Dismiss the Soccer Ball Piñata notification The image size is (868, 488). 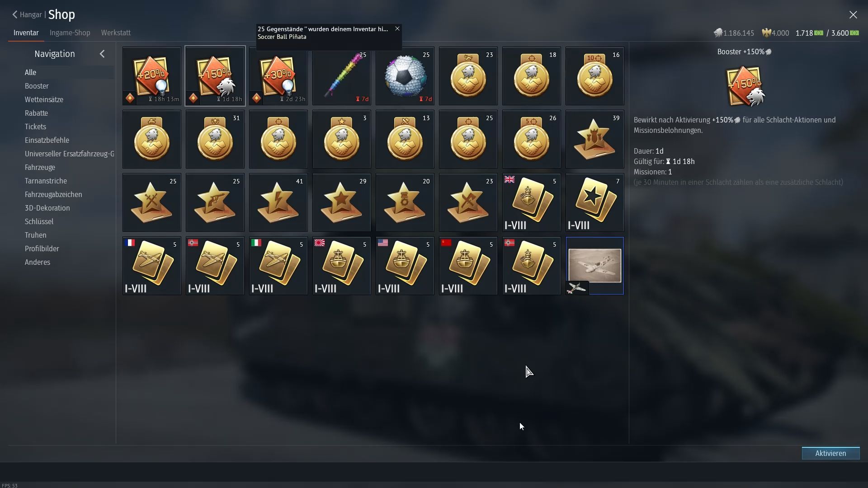[397, 28]
